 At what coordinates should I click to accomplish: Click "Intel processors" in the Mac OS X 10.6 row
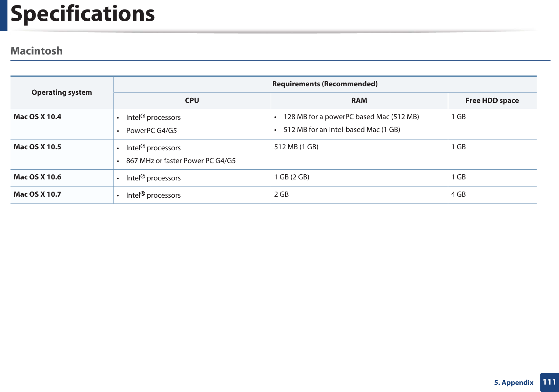(x=153, y=178)
